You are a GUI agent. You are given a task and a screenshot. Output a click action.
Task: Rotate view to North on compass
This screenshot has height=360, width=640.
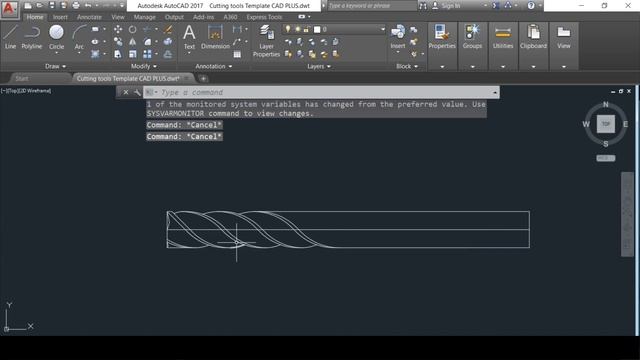pos(605,104)
